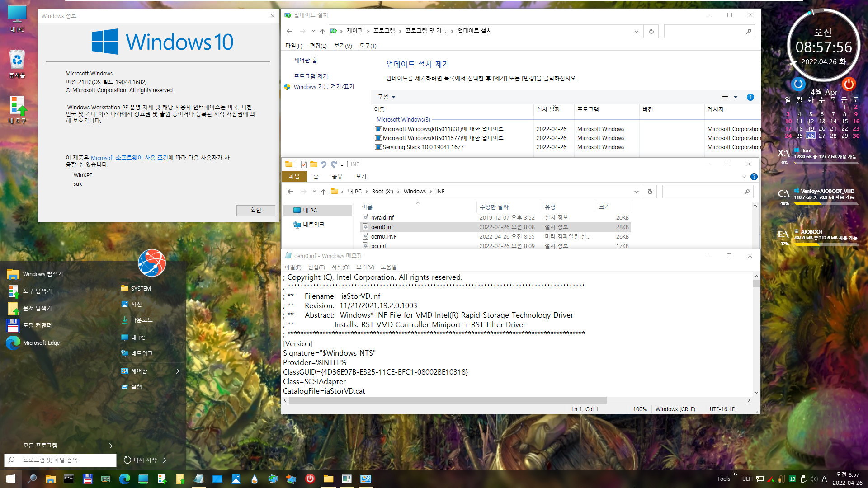This screenshot has width=868, height=488.
Task: Open recent locations dropdown in 업데이트 설치 nav
Action: [313, 31]
